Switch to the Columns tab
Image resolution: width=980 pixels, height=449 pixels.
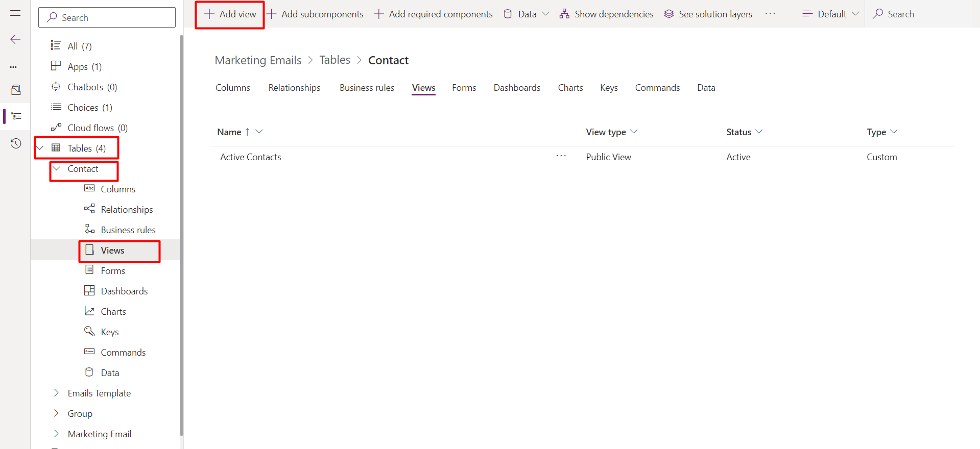pos(232,88)
